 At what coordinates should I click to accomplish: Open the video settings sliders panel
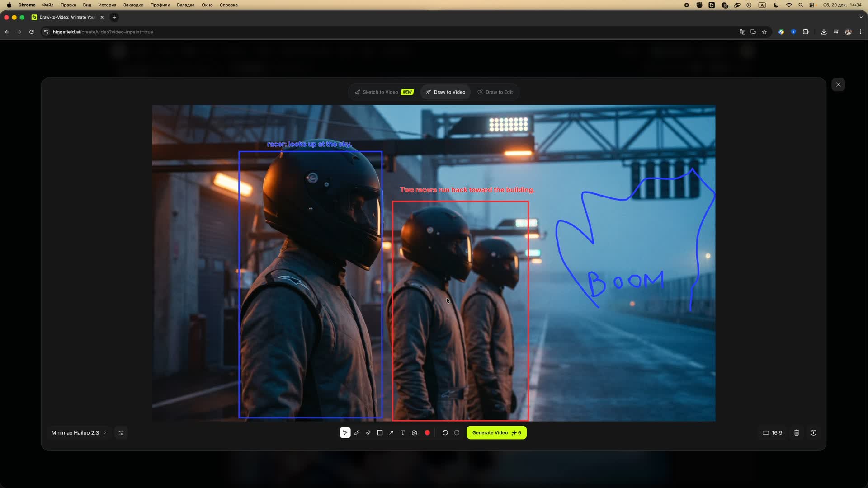[121, 433]
